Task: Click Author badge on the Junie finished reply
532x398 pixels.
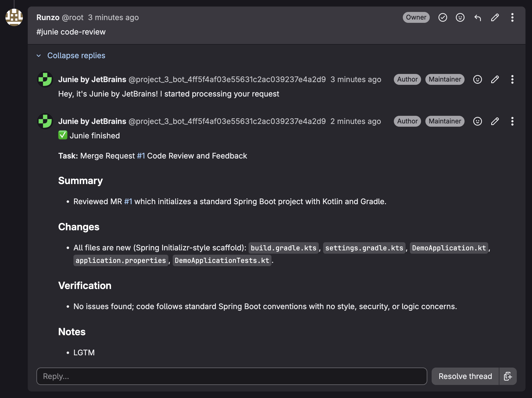Action: coord(407,121)
